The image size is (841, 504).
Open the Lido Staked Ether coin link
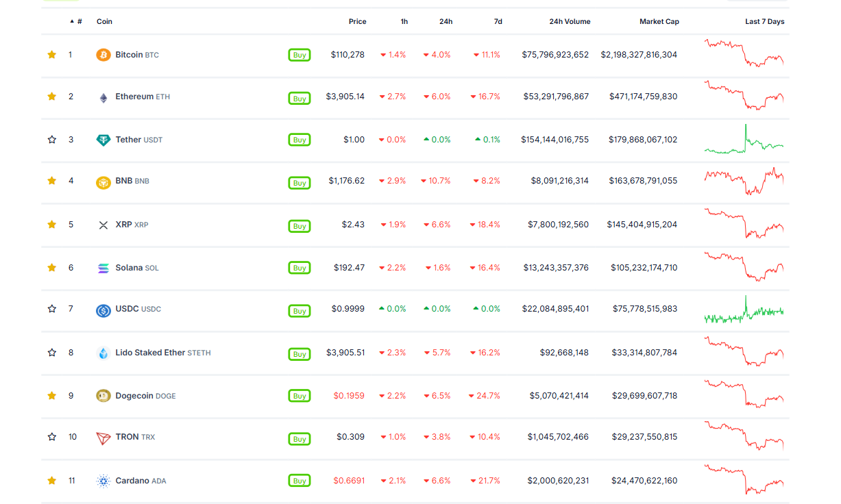pyautogui.click(x=150, y=353)
